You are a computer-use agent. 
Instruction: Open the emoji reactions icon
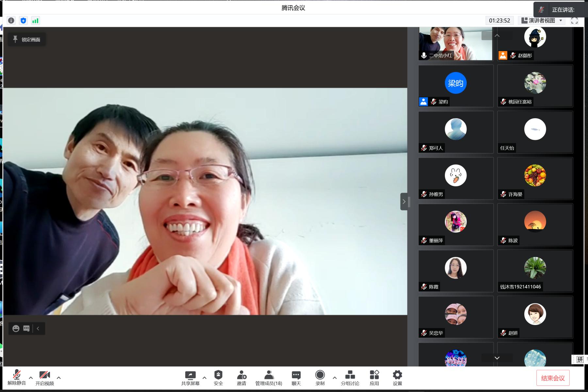coord(16,329)
